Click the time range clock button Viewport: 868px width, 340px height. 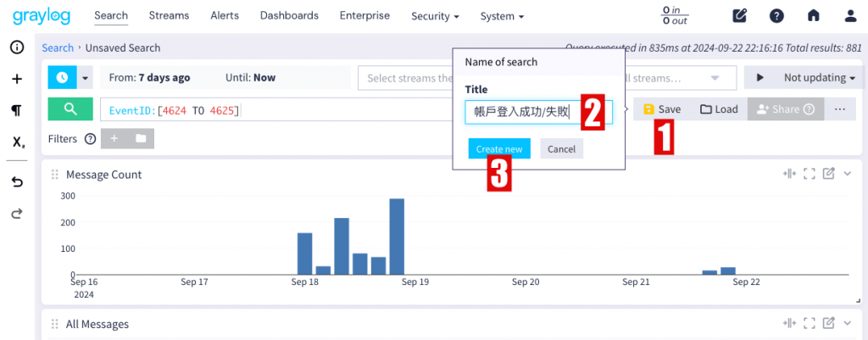62,77
